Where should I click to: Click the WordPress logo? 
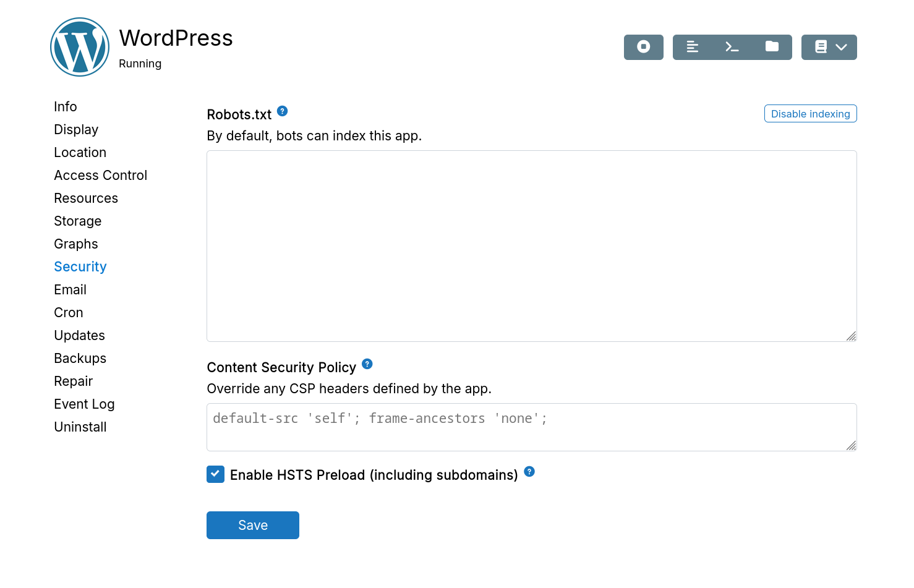click(x=79, y=46)
